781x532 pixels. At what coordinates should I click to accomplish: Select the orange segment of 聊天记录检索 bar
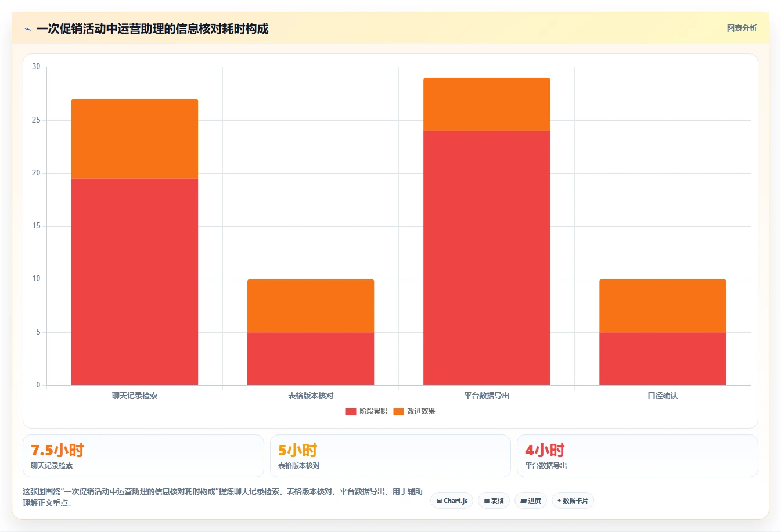pyautogui.click(x=135, y=139)
